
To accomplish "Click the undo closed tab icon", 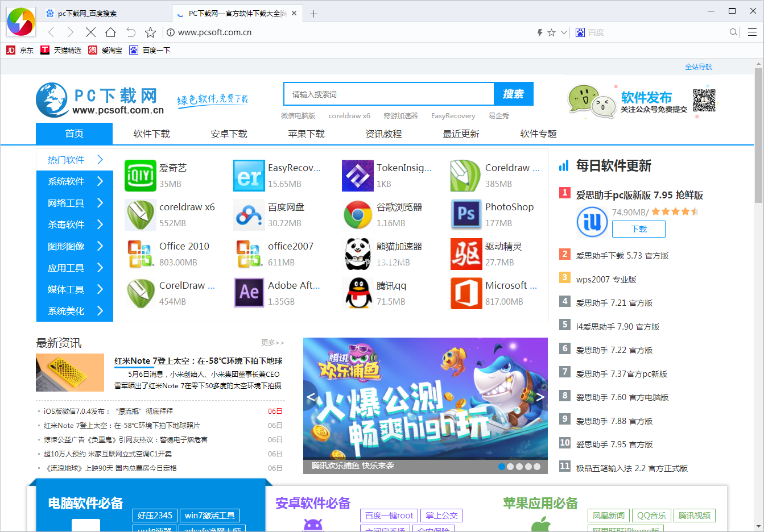I will (x=131, y=32).
